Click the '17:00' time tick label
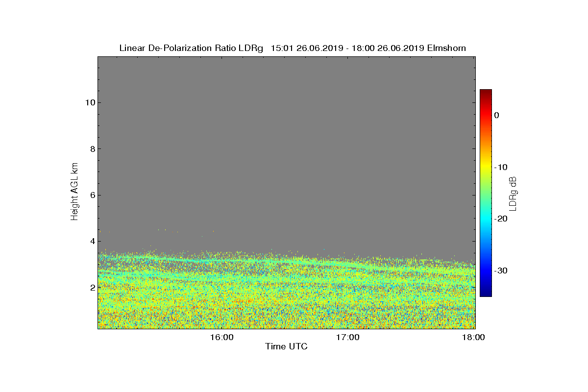Image resolution: width=588 pixels, height=392 pixels. (348, 337)
